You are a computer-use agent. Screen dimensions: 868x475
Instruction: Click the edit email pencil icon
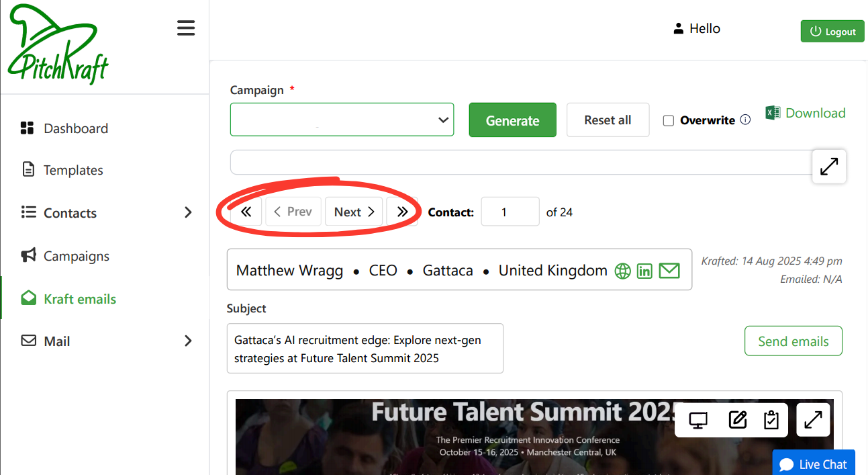737,421
